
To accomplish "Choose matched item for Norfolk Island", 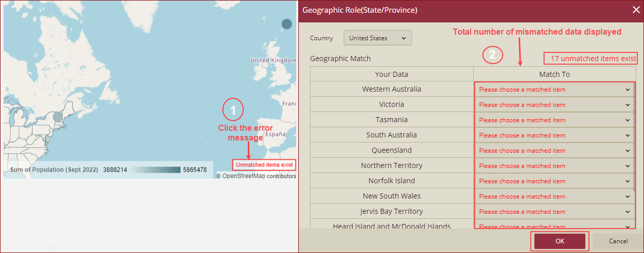I will 554,181.
